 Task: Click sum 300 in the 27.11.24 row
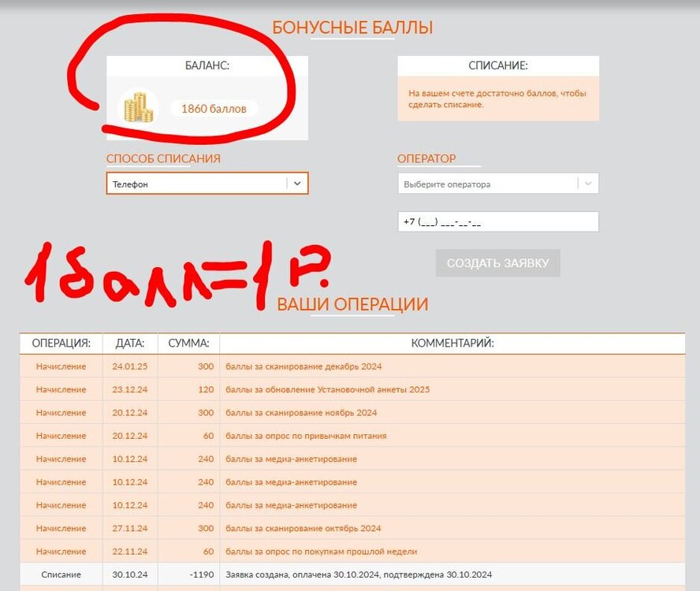click(206, 529)
